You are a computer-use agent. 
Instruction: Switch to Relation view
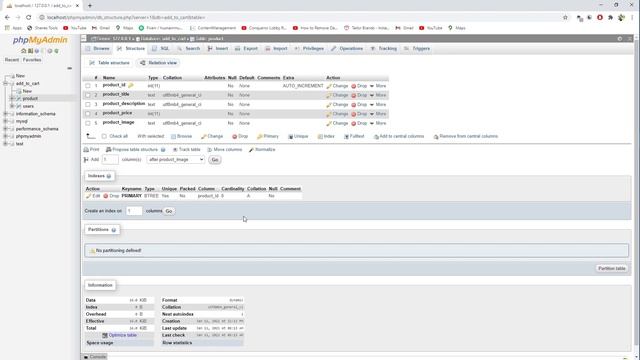pyautogui.click(x=158, y=63)
